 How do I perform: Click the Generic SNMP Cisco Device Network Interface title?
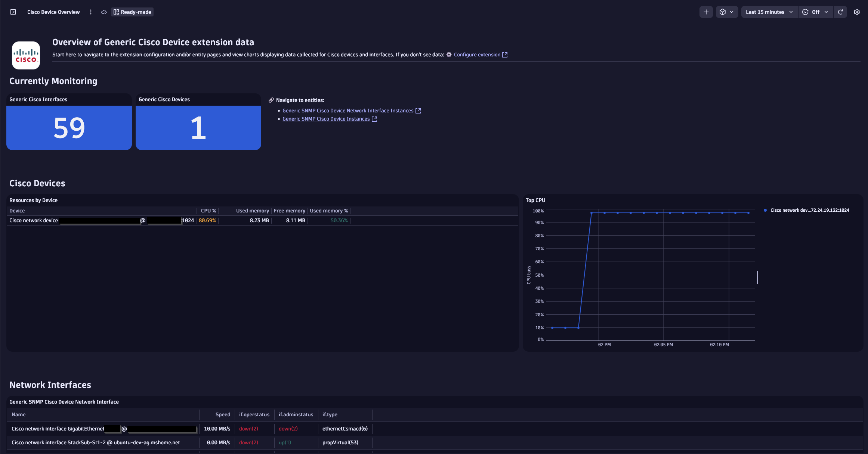click(x=64, y=402)
